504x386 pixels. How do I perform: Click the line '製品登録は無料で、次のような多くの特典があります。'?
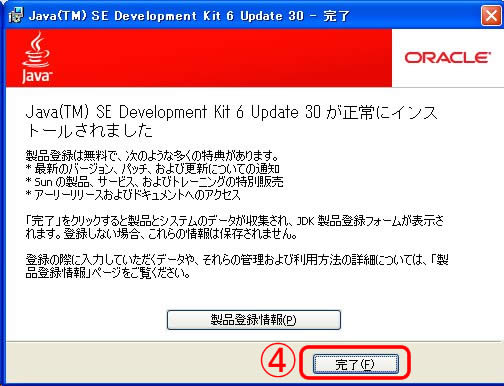click(x=152, y=156)
